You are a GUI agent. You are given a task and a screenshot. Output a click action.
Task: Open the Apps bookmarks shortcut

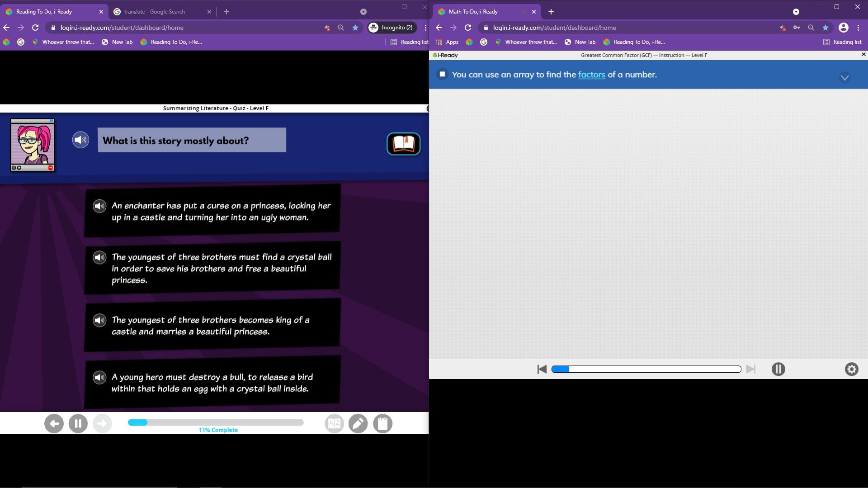pyautogui.click(x=447, y=42)
